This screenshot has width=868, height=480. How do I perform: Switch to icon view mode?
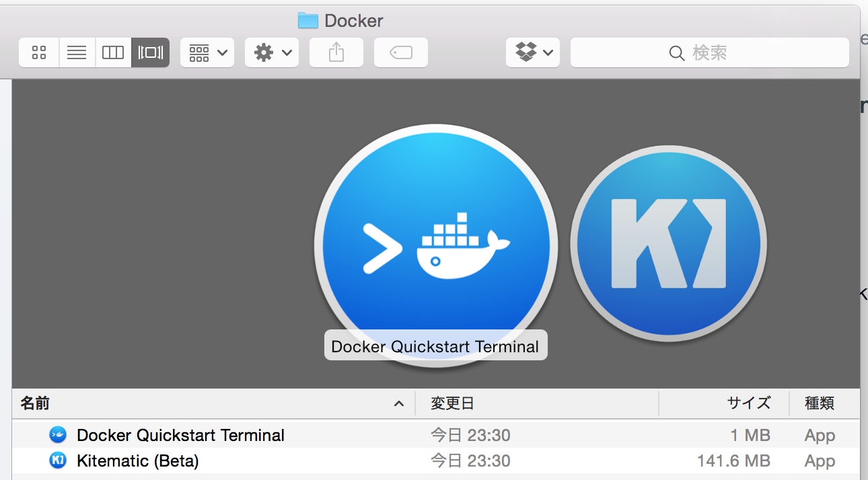pos(38,52)
